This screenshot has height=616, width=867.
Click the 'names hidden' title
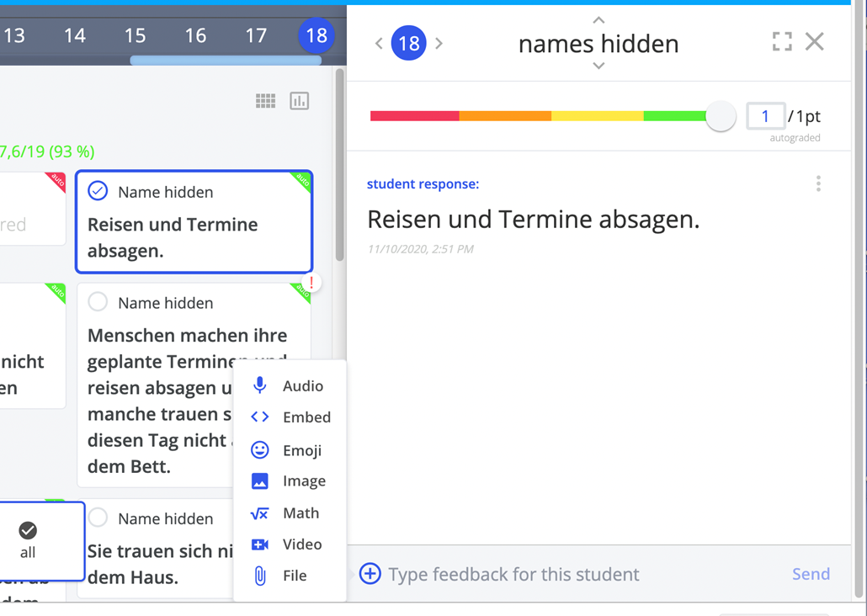(x=598, y=44)
